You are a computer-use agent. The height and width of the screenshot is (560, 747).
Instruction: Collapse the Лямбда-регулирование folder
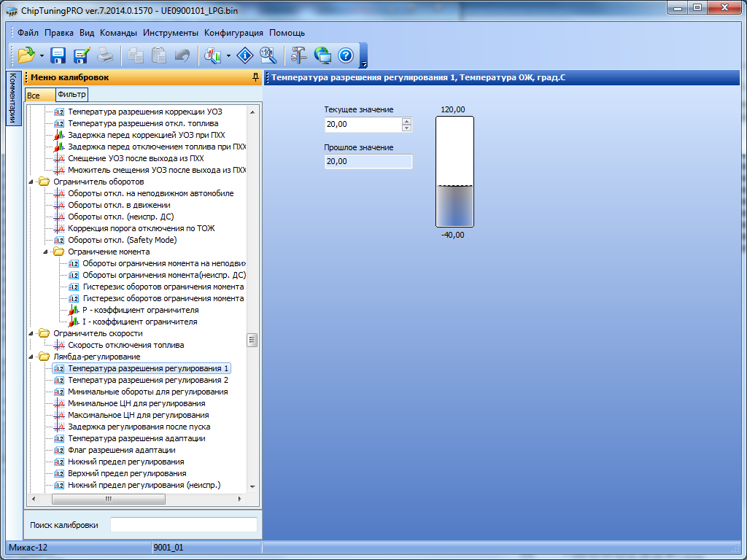(31, 357)
